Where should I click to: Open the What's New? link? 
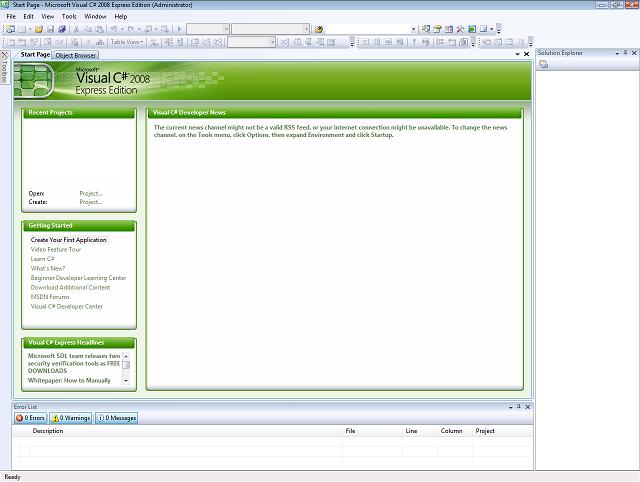coord(48,268)
